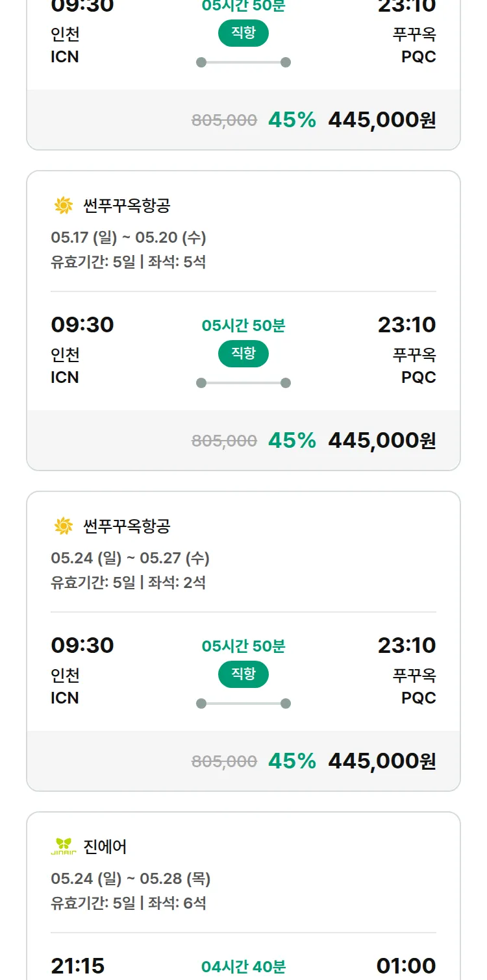Click the Jin Air butterfly logo

tap(64, 846)
